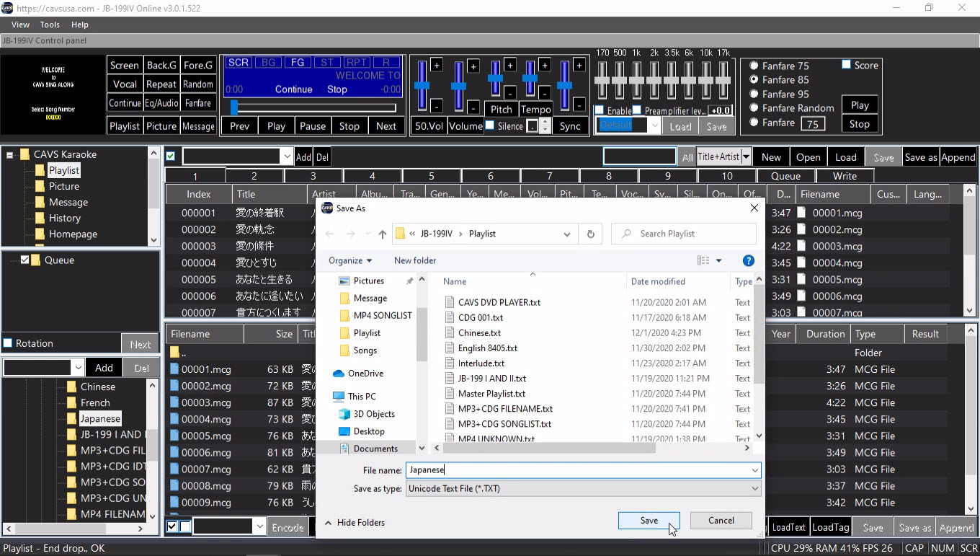This screenshot has height=556, width=980.
Task: Click the song playback progress slider
Action: pos(313,108)
